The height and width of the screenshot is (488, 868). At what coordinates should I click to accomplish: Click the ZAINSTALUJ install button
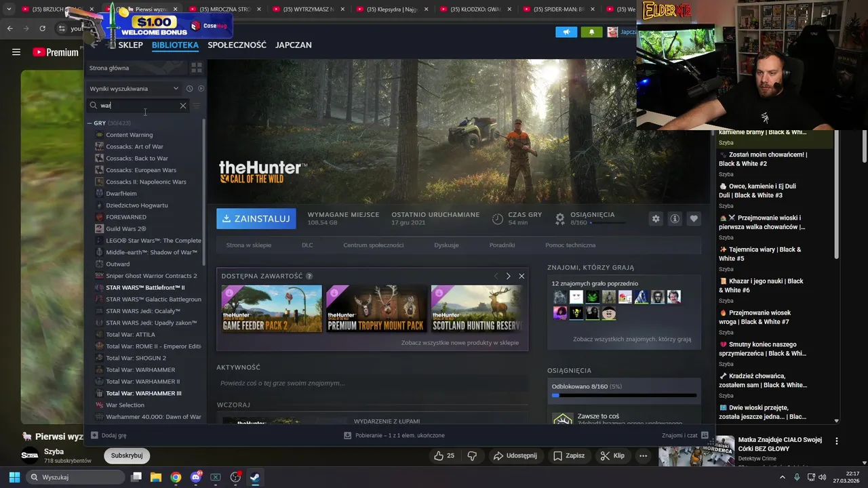click(x=256, y=219)
